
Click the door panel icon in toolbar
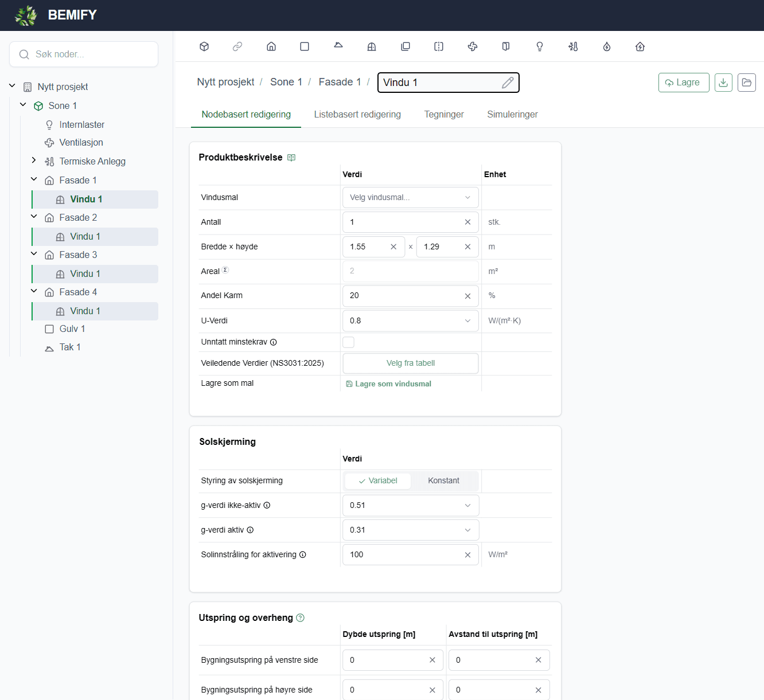pyautogui.click(x=506, y=46)
